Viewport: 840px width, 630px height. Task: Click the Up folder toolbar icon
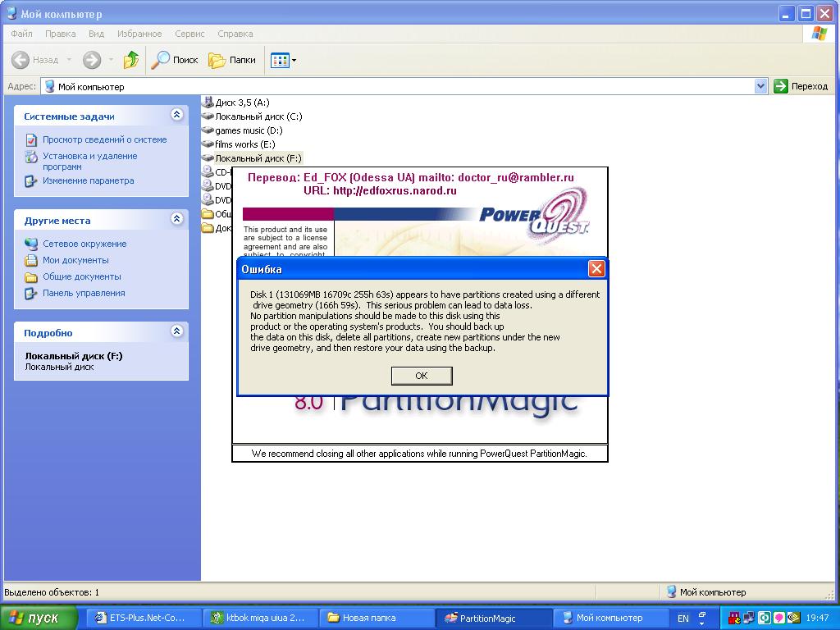pos(131,60)
